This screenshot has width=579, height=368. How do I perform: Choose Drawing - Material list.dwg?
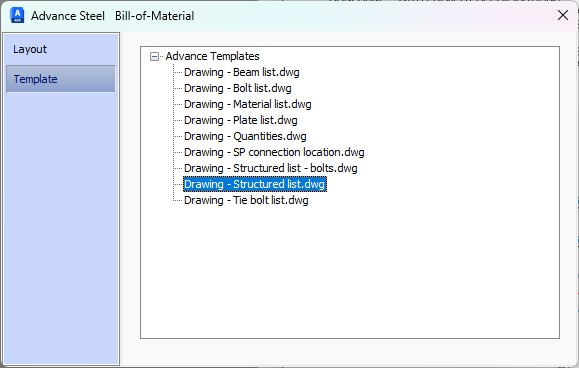(x=247, y=104)
